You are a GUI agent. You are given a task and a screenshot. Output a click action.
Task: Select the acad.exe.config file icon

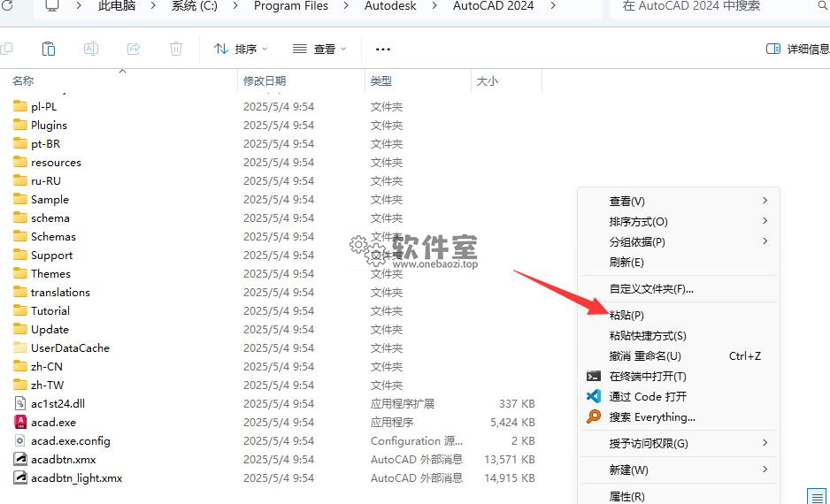click(x=20, y=440)
